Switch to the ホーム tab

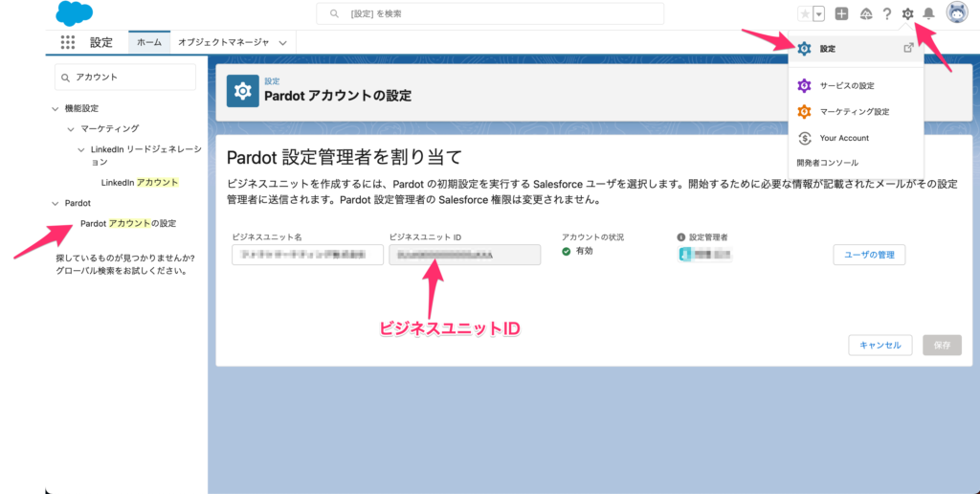149,42
